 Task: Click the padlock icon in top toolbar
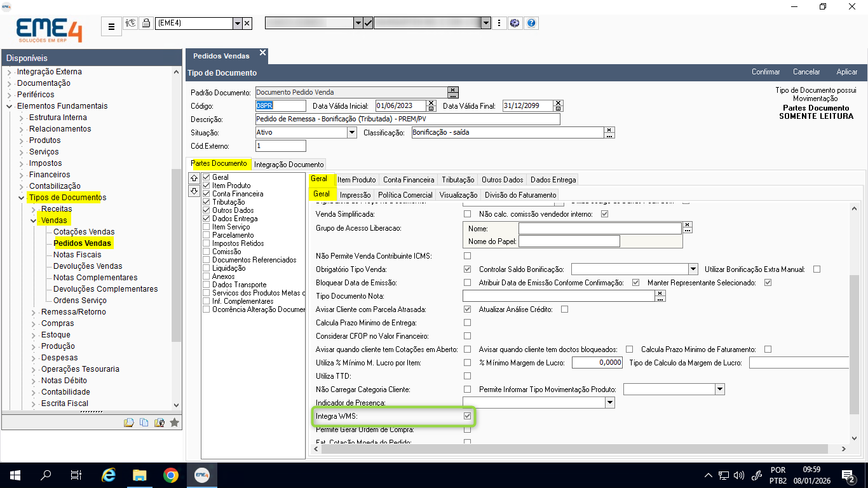point(146,24)
